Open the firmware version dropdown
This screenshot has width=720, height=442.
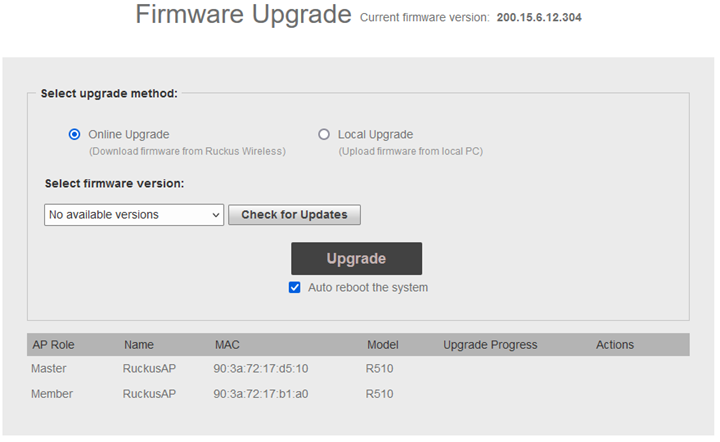click(x=134, y=214)
